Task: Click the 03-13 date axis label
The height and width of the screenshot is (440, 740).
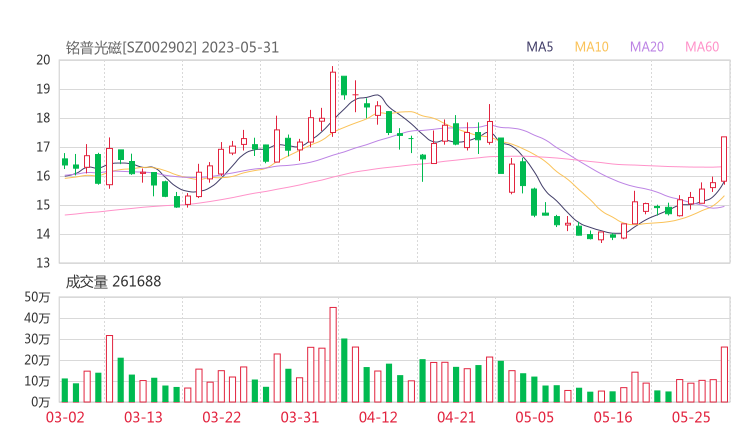Action: click(143, 417)
